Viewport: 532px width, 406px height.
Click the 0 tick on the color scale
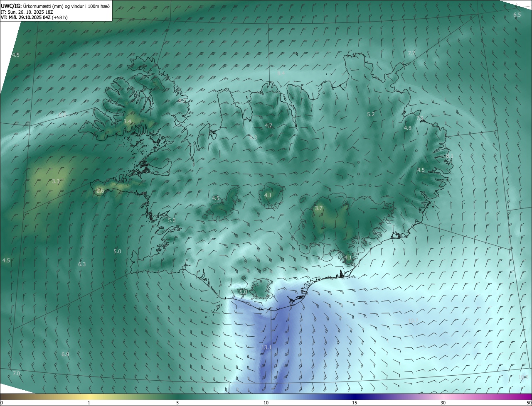pos(1,403)
